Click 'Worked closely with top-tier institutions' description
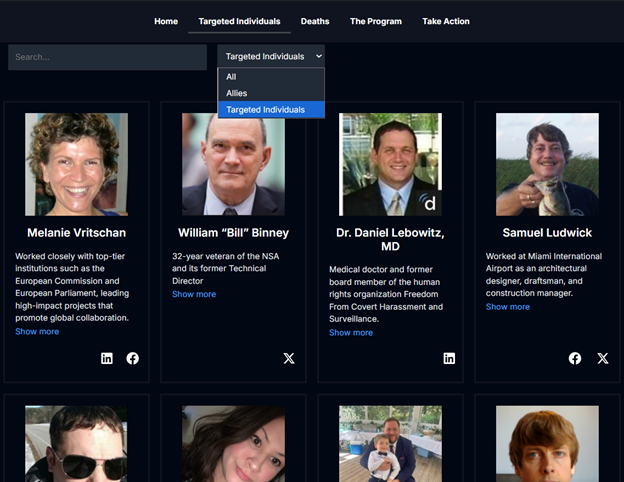 [72, 287]
